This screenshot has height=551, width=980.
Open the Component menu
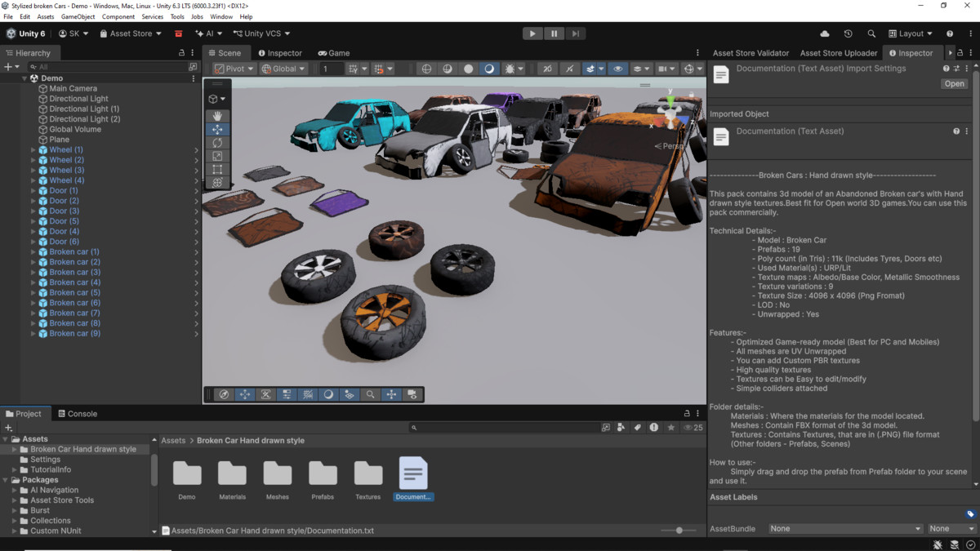click(118, 16)
